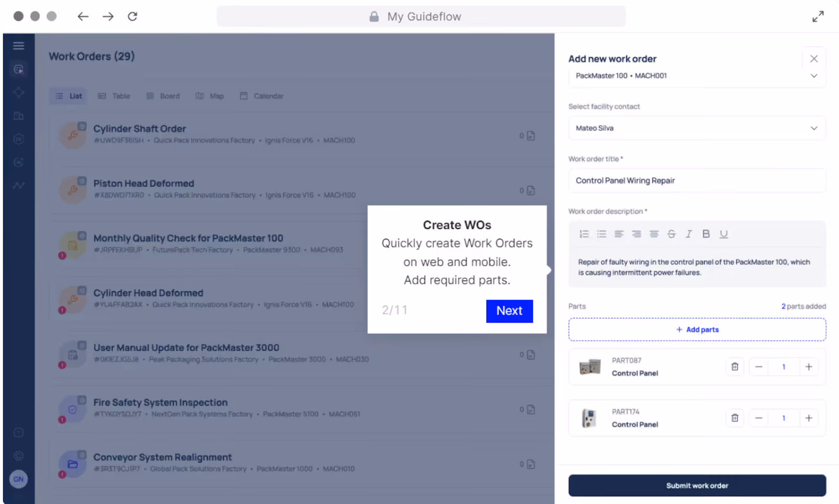Click the browser forward arrow
Viewport: 839px width, 504px height.
pyautogui.click(x=108, y=16)
